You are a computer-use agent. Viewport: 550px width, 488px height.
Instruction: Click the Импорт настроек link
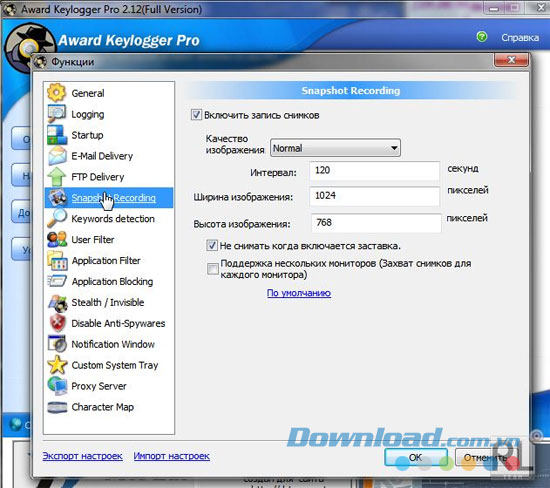[172, 456]
